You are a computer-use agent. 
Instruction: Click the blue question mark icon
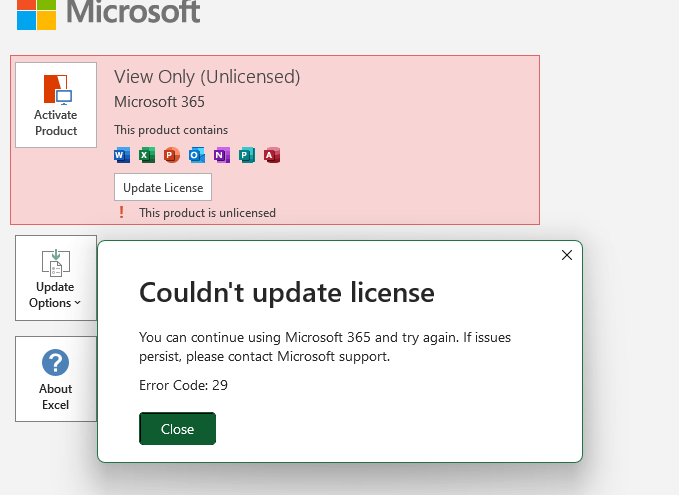[55, 362]
